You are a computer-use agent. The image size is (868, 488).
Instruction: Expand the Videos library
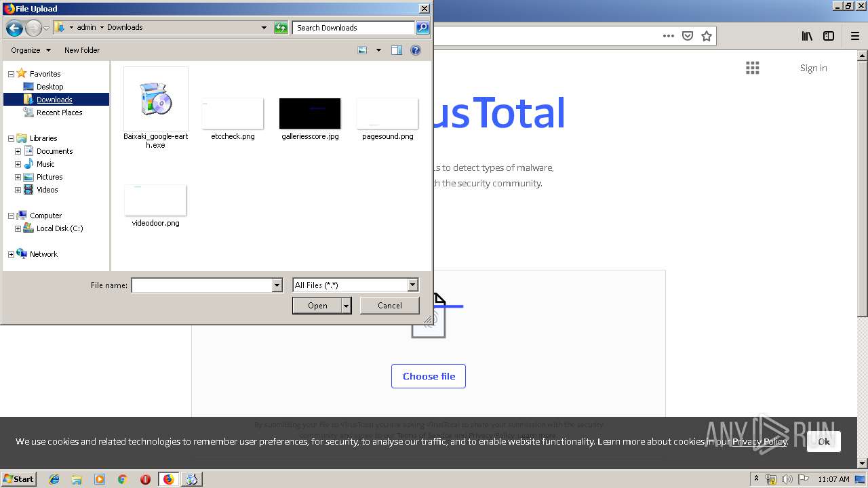pyautogui.click(x=18, y=190)
